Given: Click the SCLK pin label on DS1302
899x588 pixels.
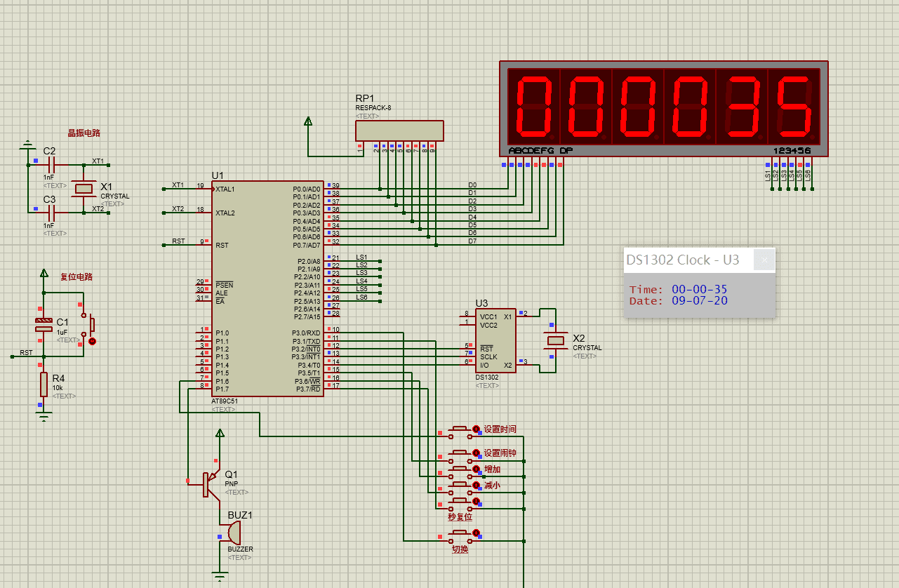Looking at the screenshot, I should coord(488,357).
